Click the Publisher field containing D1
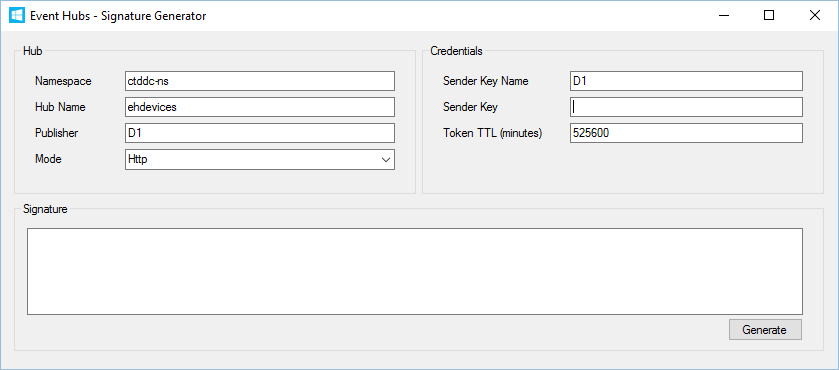The image size is (839, 370). [260, 133]
